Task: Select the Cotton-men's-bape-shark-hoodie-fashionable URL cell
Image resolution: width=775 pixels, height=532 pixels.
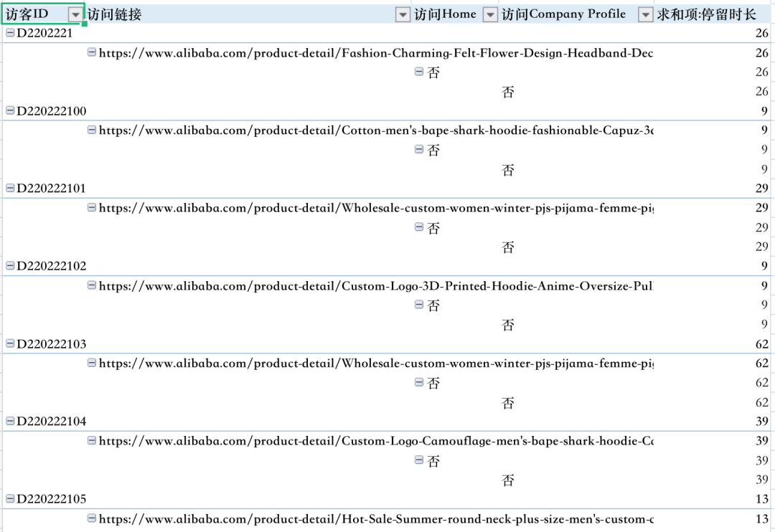Action: (x=375, y=130)
